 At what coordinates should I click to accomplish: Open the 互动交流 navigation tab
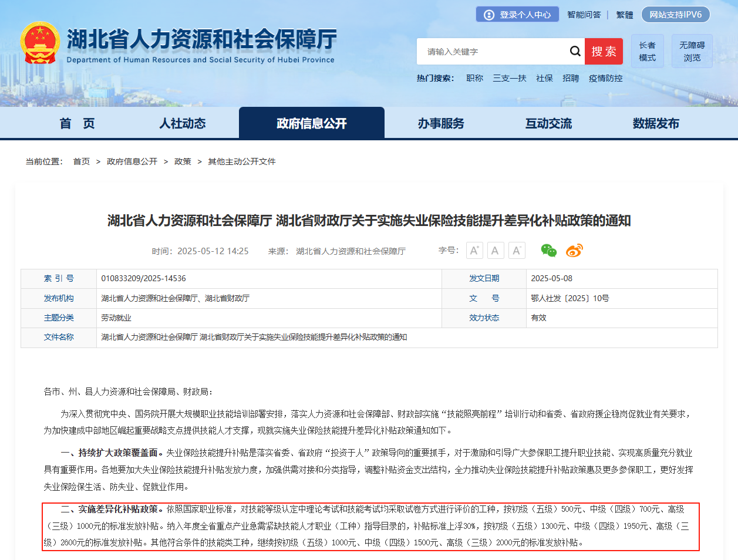(548, 123)
